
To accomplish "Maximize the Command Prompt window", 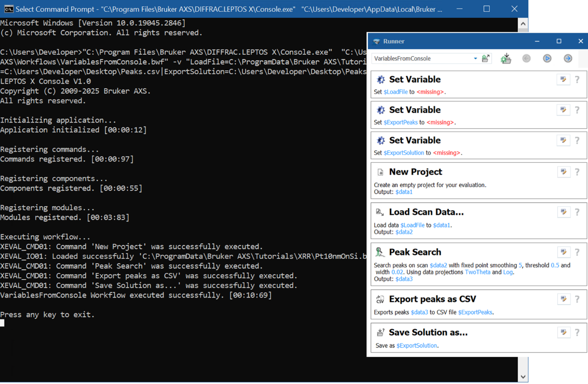I will [486, 9].
